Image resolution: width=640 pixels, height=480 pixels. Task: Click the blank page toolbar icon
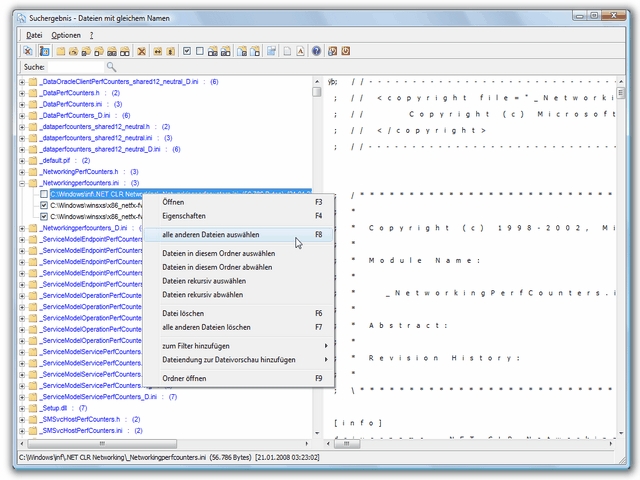[286, 51]
